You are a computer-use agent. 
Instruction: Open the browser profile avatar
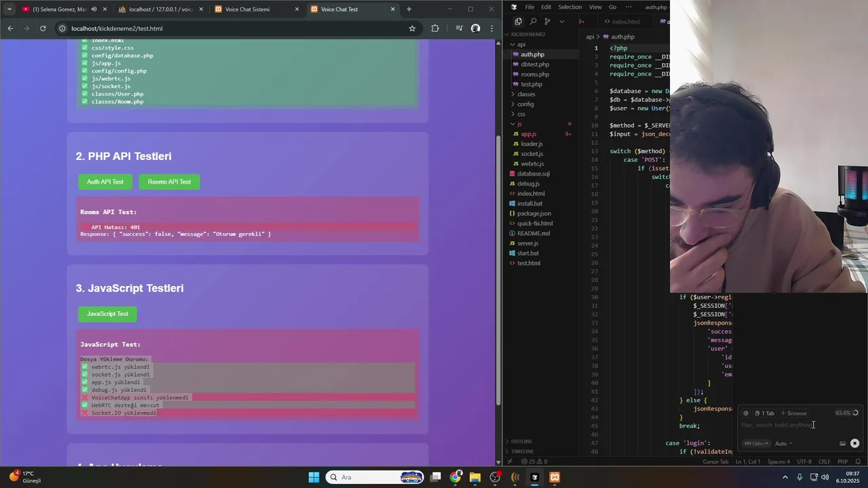coord(475,28)
